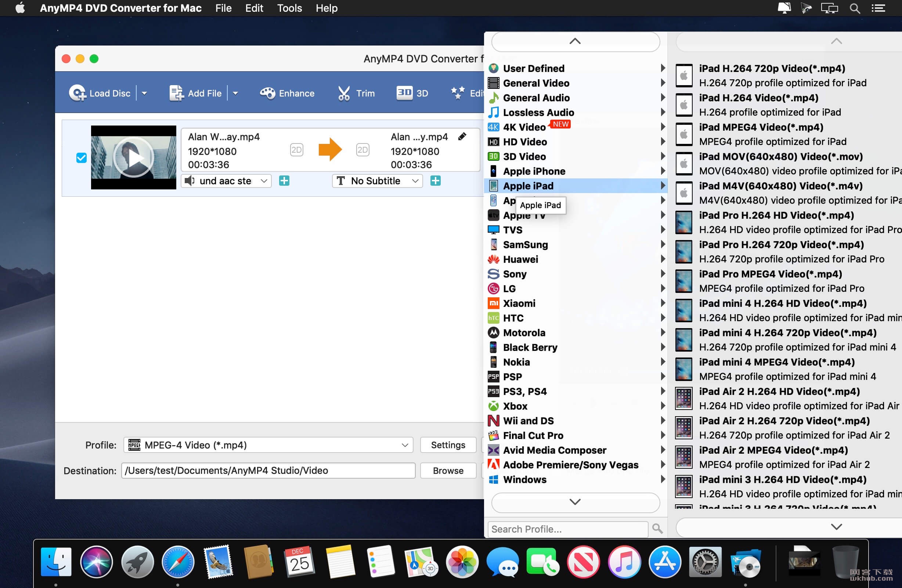
Task: Open Launchpad rocket icon in dock
Action: pyautogui.click(x=137, y=562)
